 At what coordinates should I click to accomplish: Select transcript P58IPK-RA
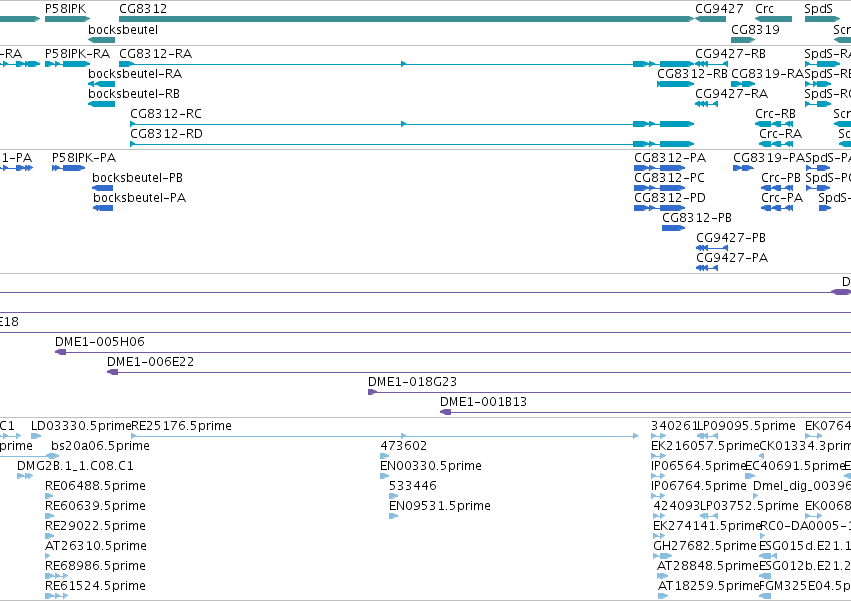point(68,64)
